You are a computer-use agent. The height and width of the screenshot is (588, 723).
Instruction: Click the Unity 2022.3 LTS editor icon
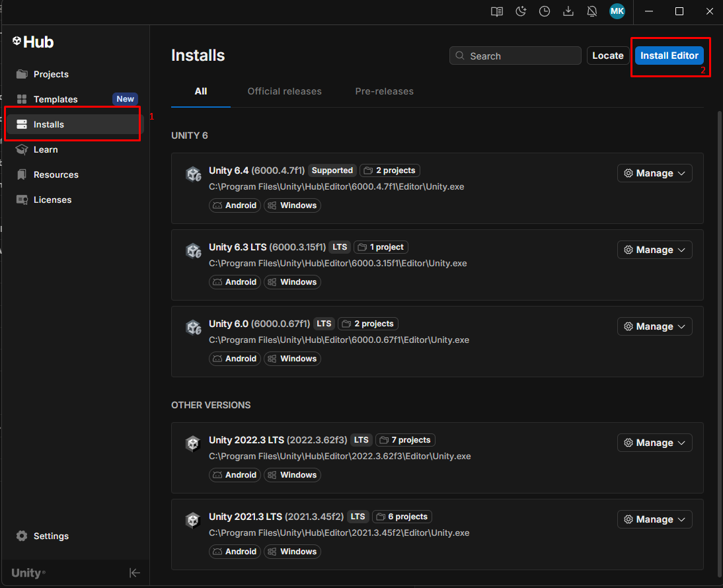[193, 444]
